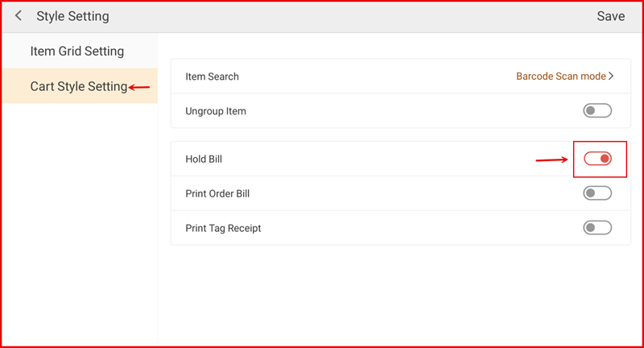Click the Item Search row label
644x348 pixels.
tap(213, 77)
